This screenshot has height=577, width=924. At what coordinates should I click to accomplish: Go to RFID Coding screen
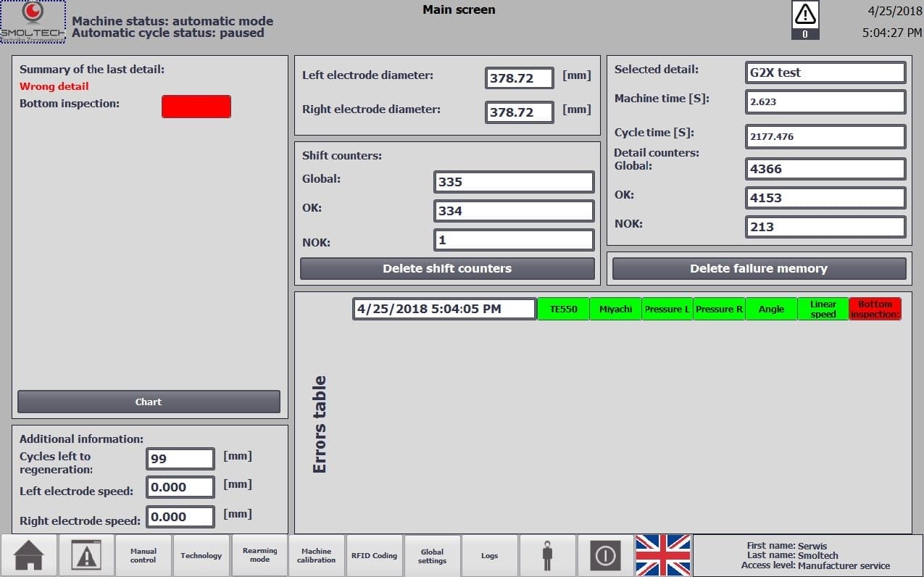374,556
